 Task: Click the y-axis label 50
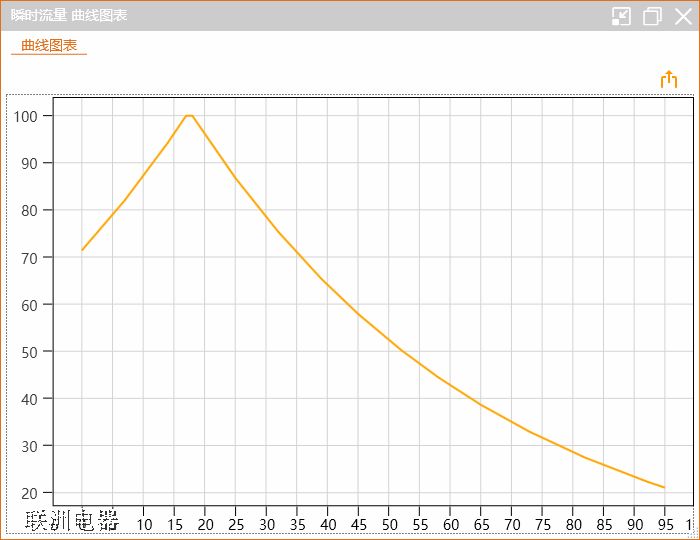[x=30, y=352]
